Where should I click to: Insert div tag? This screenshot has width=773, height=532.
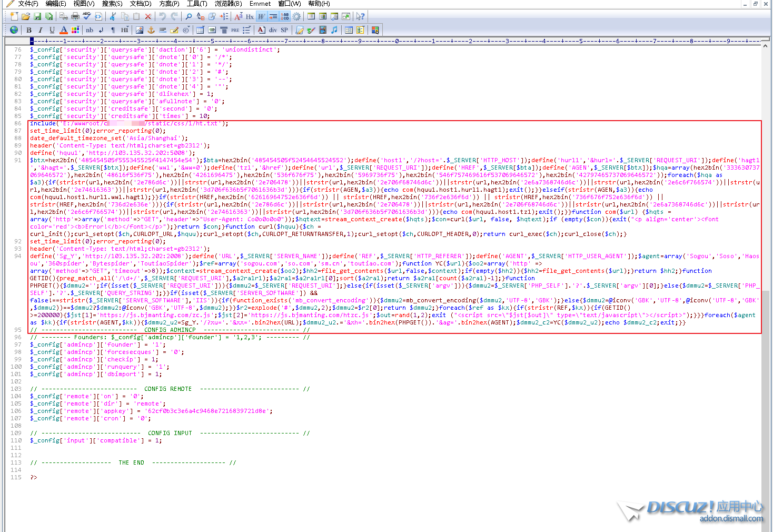click(273, 30)
